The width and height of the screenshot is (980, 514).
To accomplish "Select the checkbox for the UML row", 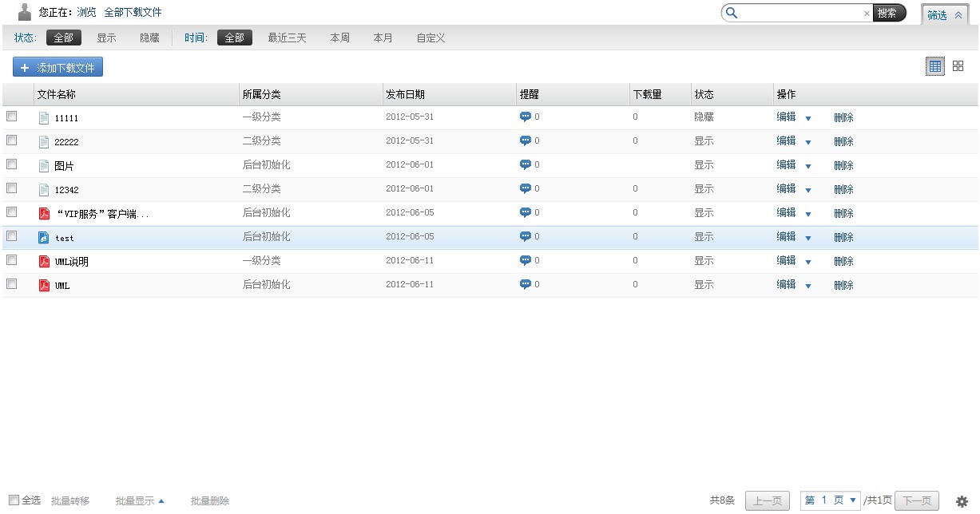I will tap(12, 284).
